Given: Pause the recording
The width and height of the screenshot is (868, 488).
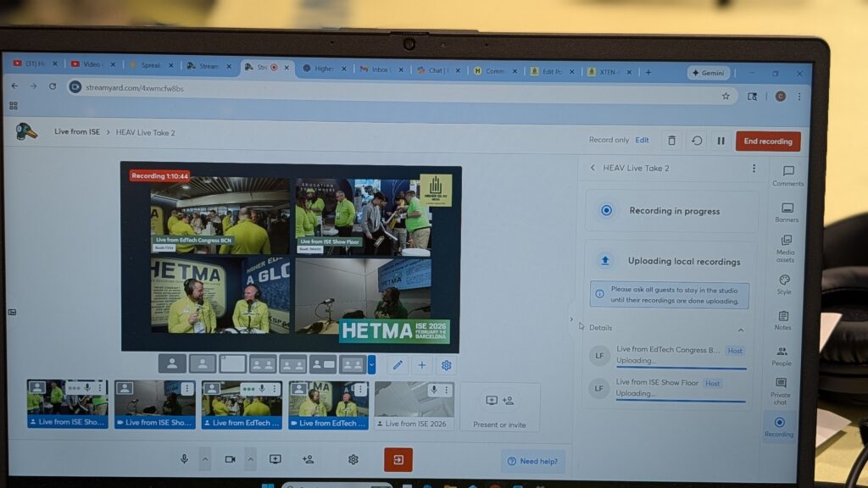Looking at the screenshot, I should (721, 141).
